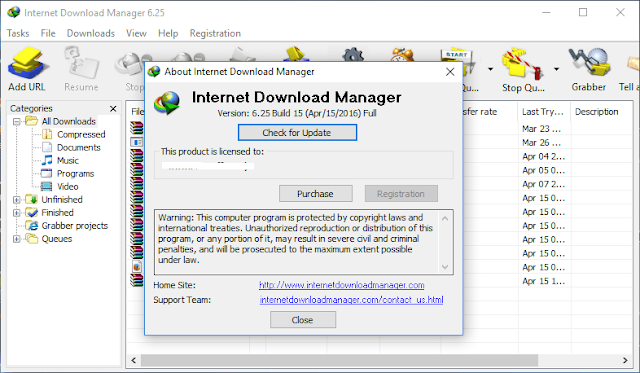The width and height of the screenshot is (640, 373).
Task: Open the Home Site link
Action: [x=342, y=285]
